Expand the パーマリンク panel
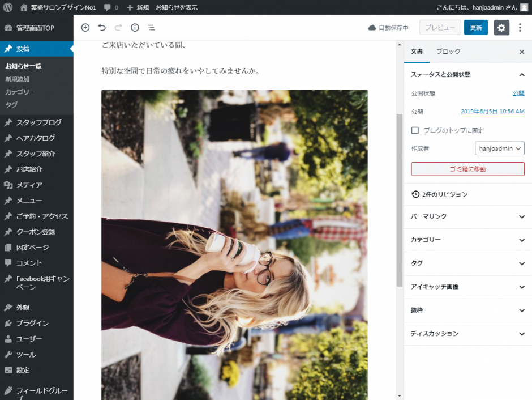This screenshot has height=400, width=532. click(467, 216)
